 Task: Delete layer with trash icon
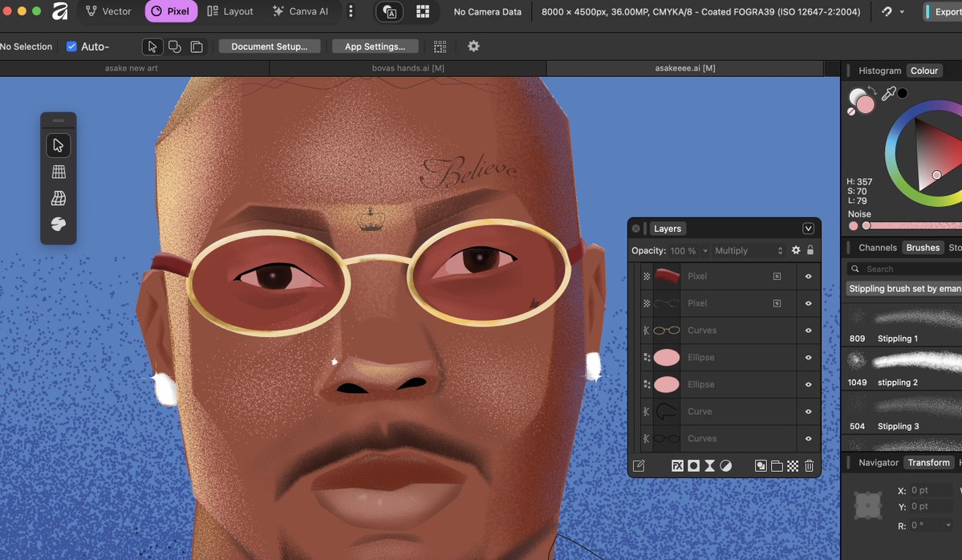[x=810, y=466]
